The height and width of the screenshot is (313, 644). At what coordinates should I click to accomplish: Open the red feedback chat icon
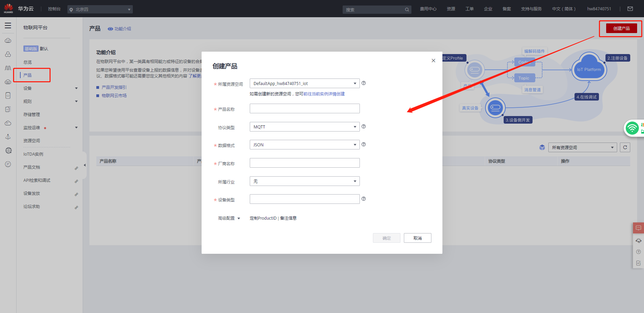tap(638, 228)
